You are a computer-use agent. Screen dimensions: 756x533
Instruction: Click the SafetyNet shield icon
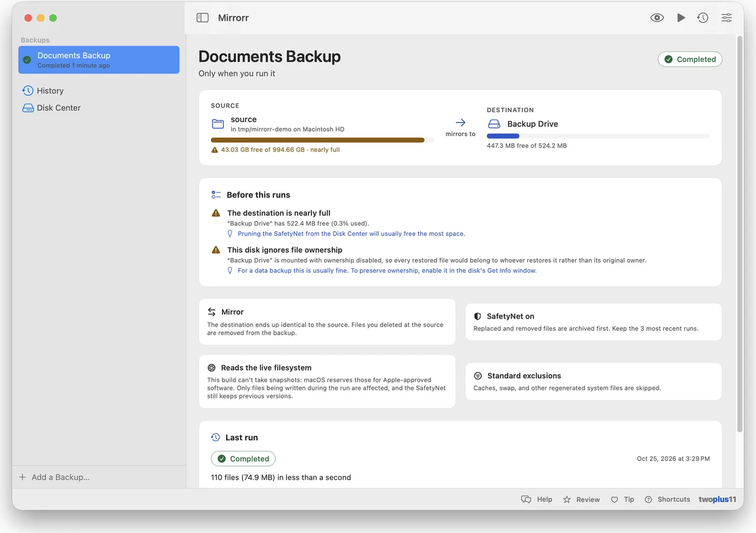point(478,316)
